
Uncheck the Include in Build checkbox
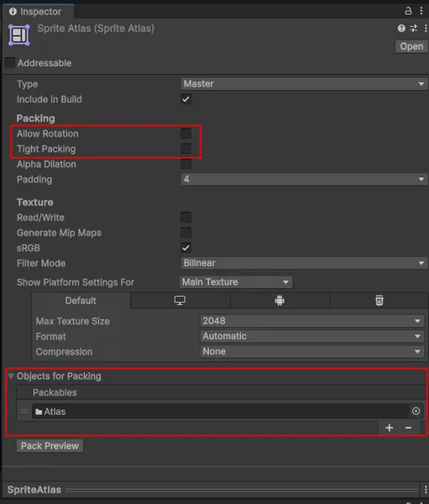point(186,99)
